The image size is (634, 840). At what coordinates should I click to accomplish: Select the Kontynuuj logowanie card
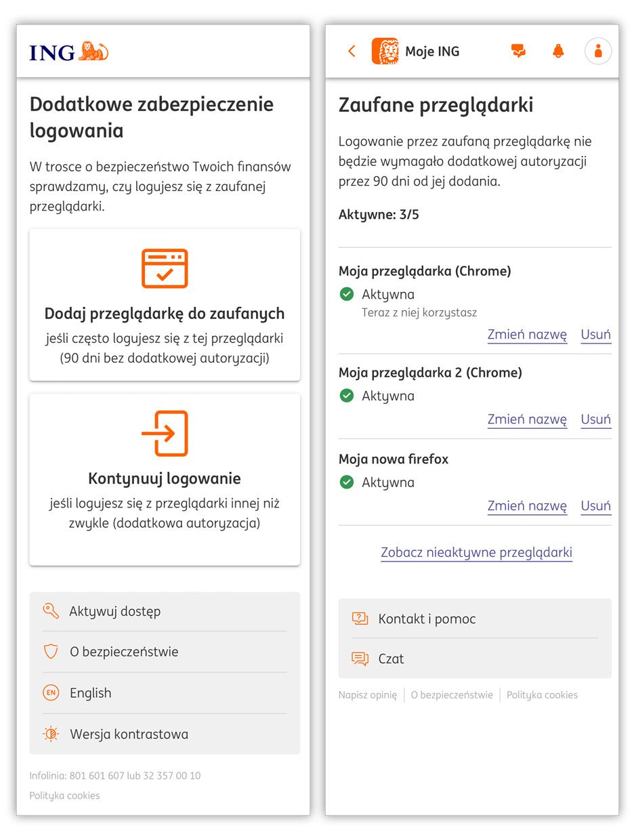165,479
